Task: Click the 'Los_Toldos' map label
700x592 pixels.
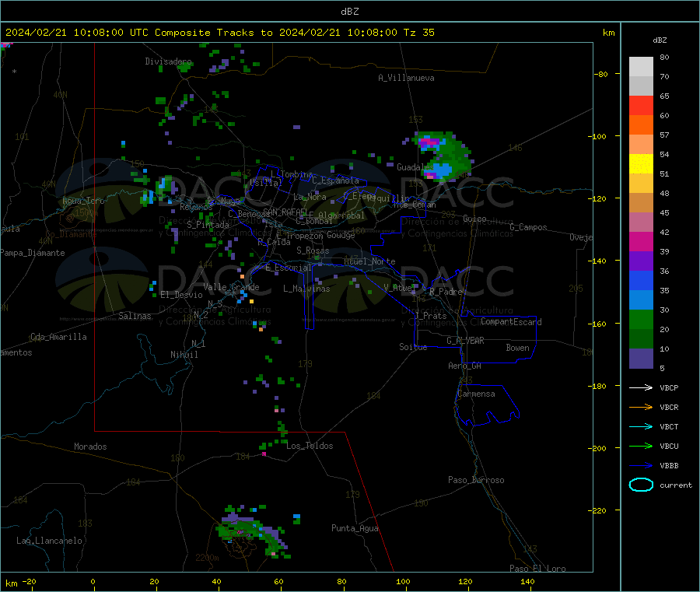Action: pyautogui.click(x=310, y=446)
